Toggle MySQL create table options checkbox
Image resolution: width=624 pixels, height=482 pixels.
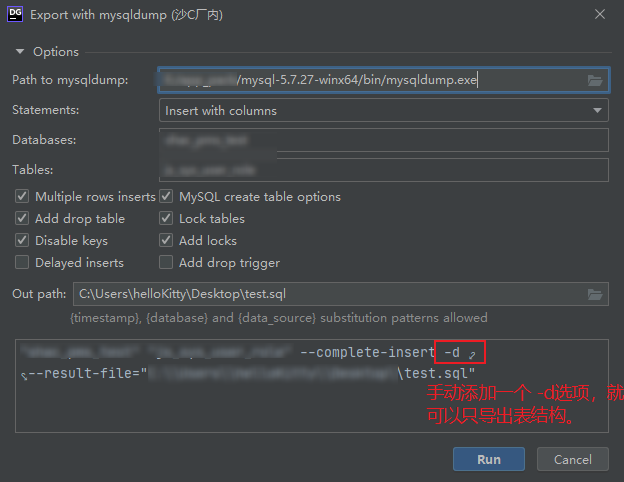pos(166,196)
